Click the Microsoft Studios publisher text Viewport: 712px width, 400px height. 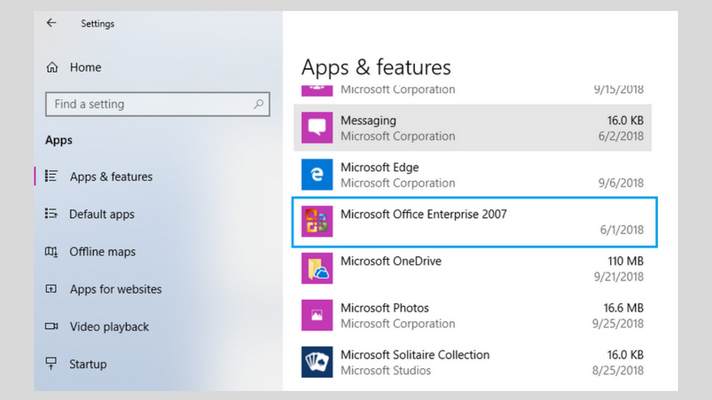386,370
